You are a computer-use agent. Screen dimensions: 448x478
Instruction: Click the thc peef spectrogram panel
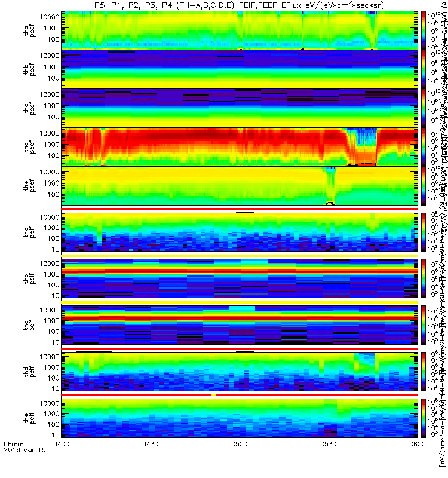pos(240,108)
